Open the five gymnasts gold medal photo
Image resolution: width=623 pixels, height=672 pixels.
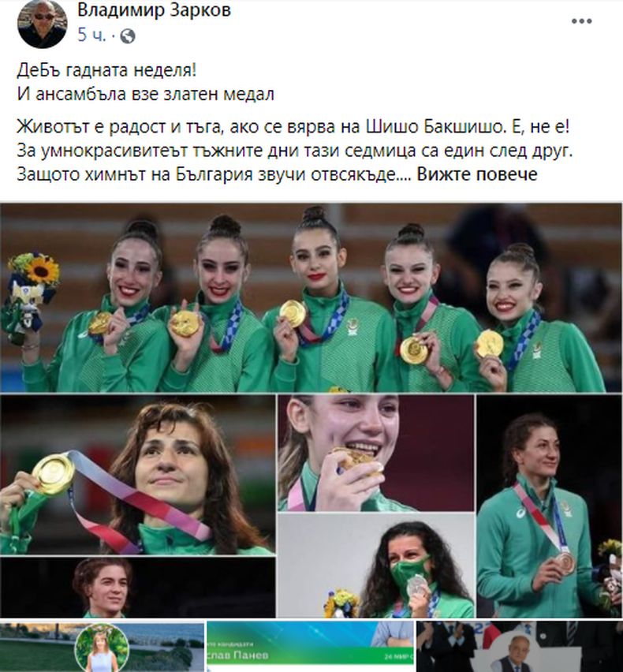pos(311,298)
